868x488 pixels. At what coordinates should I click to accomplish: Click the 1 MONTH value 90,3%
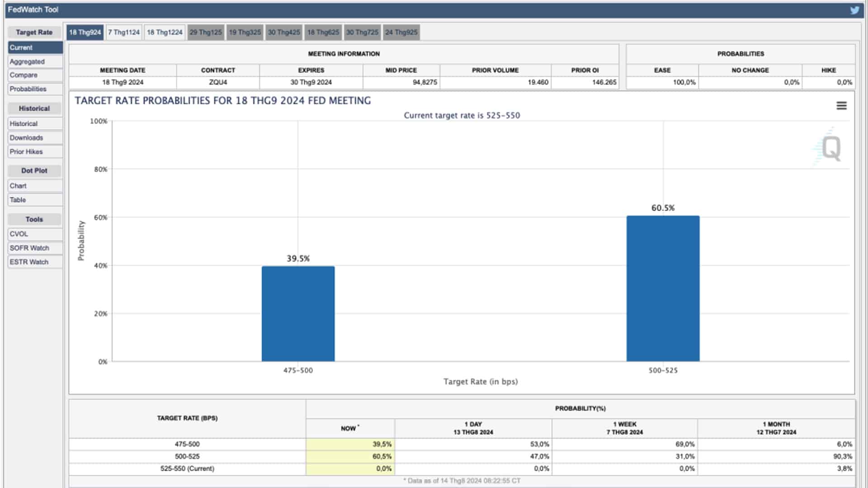[x=843, y=456]
